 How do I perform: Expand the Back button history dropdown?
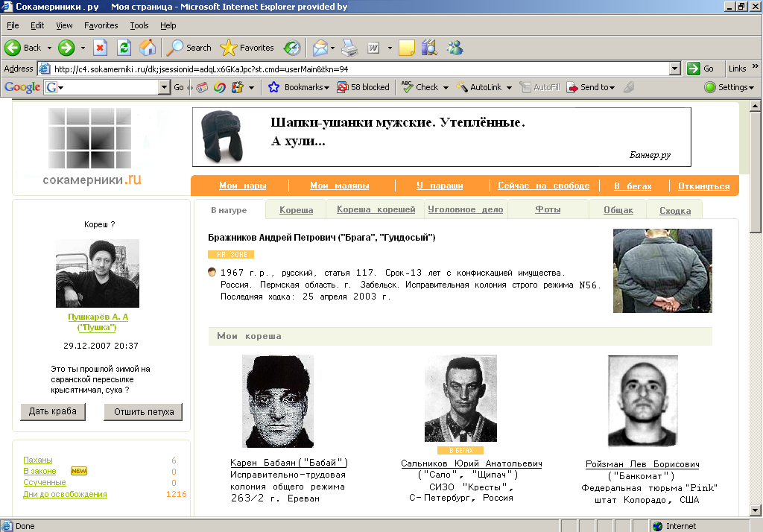point(49,48)
